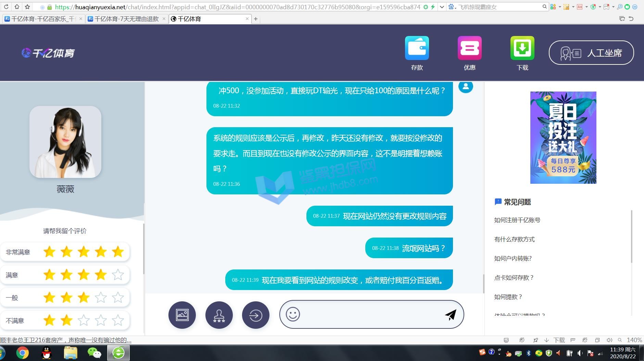Open WeChat from the taskbar

(x=94, y=353)
